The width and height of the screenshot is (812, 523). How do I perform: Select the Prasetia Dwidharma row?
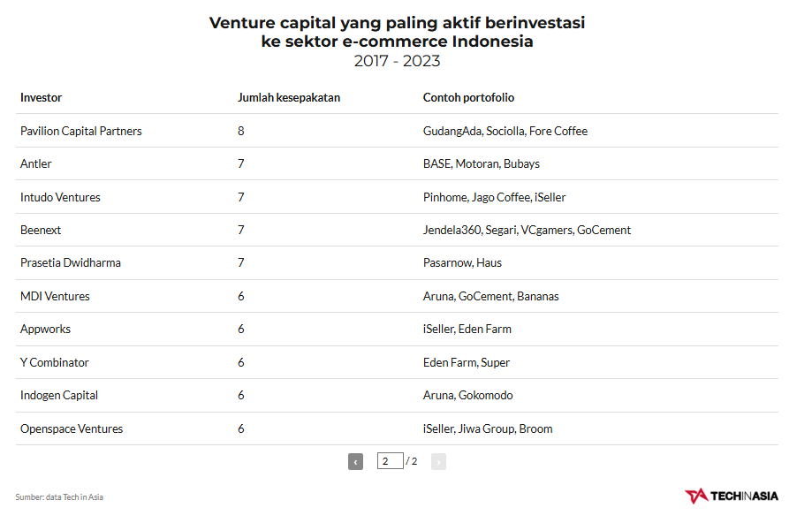(71, 262)
